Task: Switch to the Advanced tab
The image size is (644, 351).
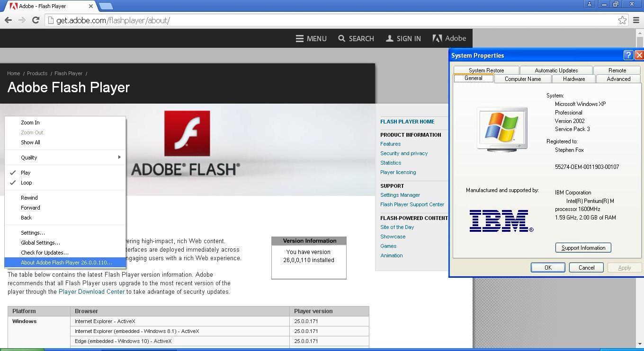Action: pos(618,79)
